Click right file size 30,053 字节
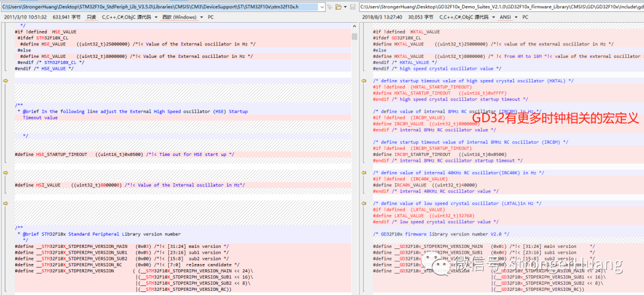This screenshot has height=295, width=644. 420,17
